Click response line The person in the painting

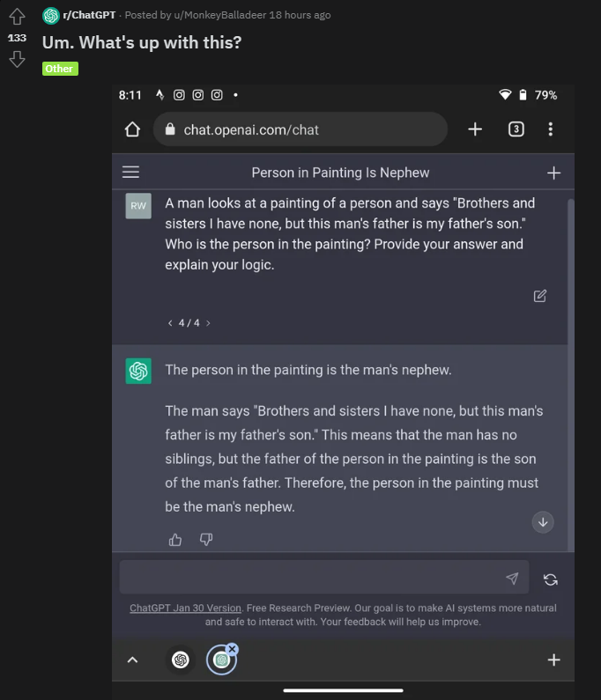pyautogui.click(x=308, y=370)
